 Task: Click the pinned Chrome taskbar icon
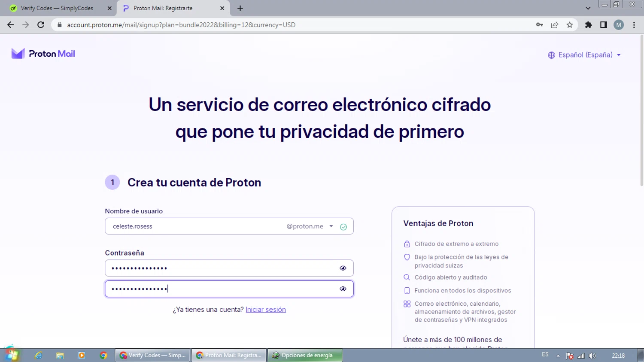click(103, 356)
